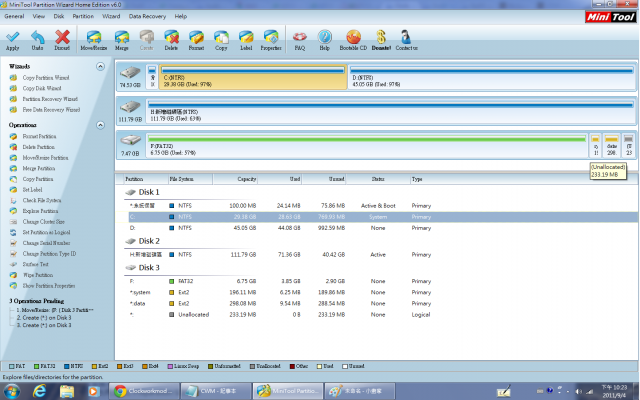Image resolution: width=640 pixels, height=400 pixels.
Task: Select Set Partition as Logical
Action: 46,232
